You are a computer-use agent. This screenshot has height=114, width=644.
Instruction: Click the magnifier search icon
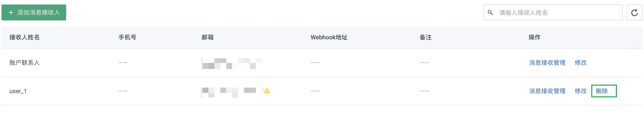click(x=490, y=12)
